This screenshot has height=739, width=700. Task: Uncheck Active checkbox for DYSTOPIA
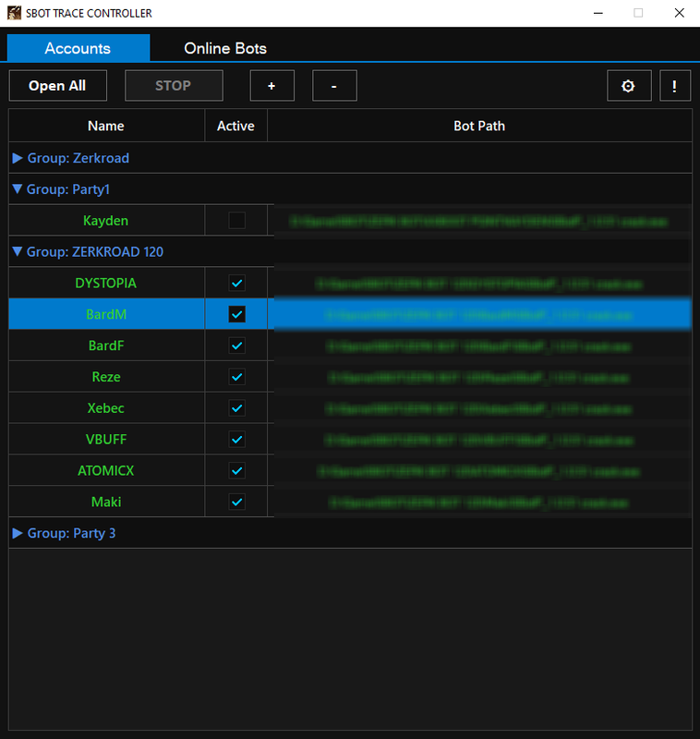[x=237, y=283]
